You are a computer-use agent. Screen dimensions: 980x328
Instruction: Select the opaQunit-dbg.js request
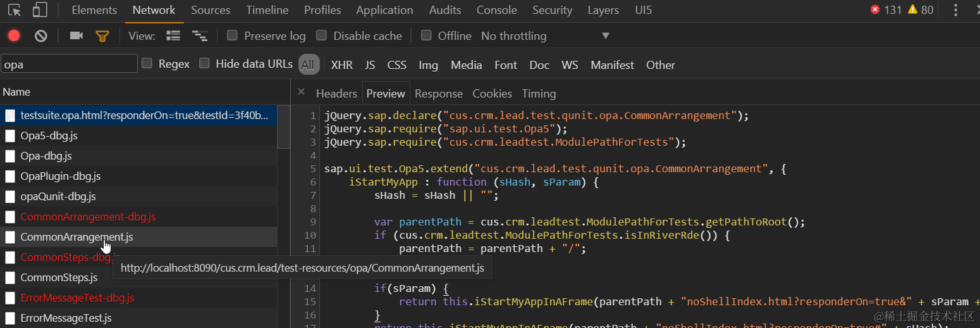138,196
